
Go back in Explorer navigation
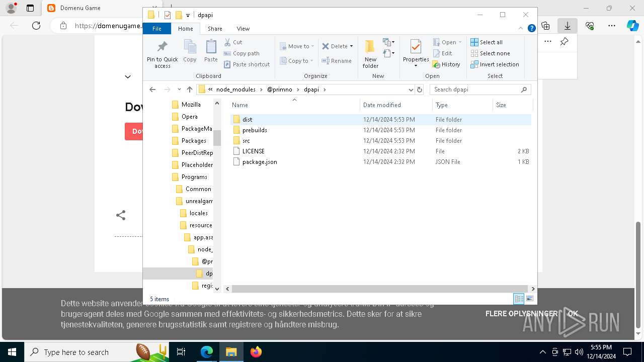153,89
